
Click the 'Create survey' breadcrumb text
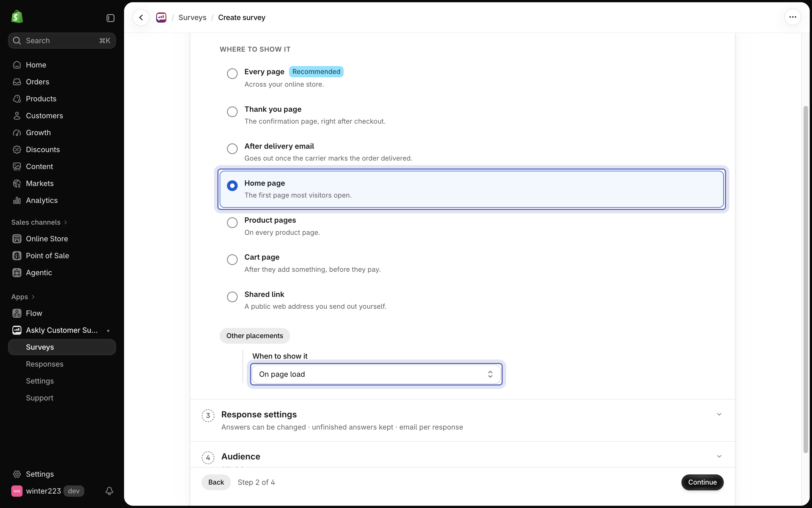coord(242,17)
